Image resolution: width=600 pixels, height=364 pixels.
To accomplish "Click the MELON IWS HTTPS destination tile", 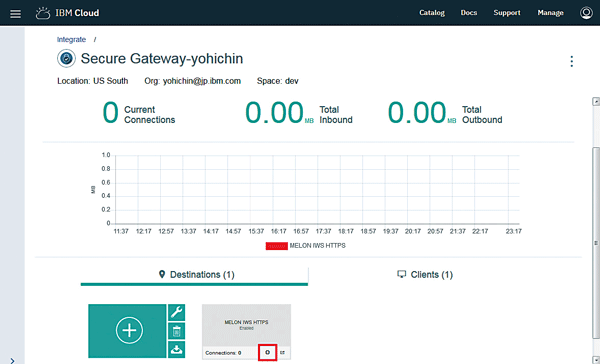I will pyautogui.click(x=246, y=325).
